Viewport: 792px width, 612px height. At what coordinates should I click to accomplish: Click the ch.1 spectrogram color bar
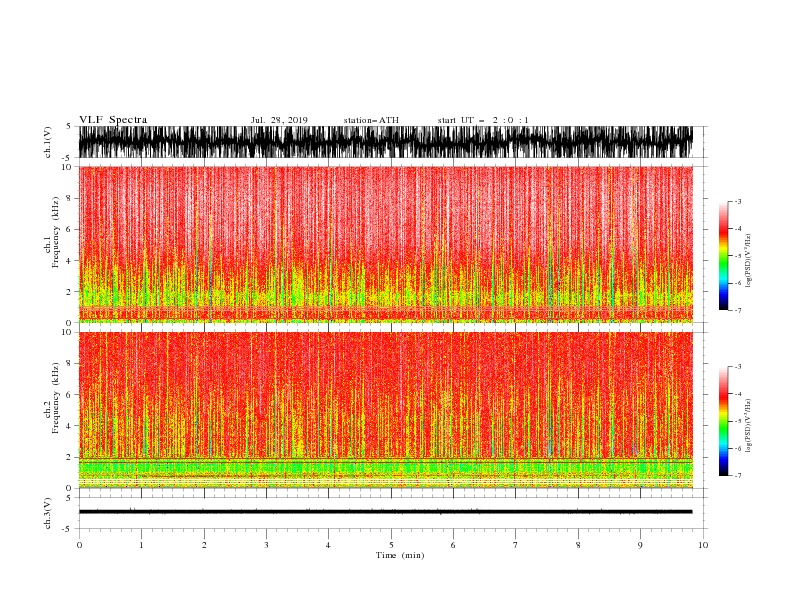pos(723,256)
